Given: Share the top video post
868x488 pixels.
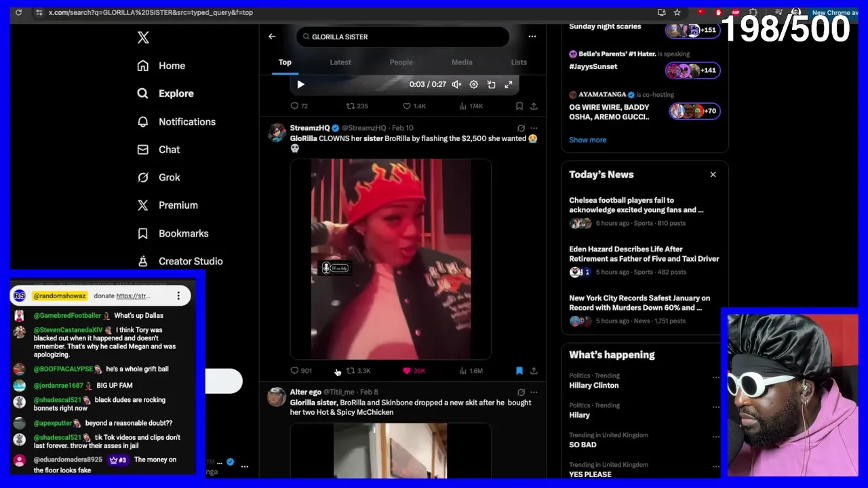Looking at the screenshot, I should click(x=534, y=106).
